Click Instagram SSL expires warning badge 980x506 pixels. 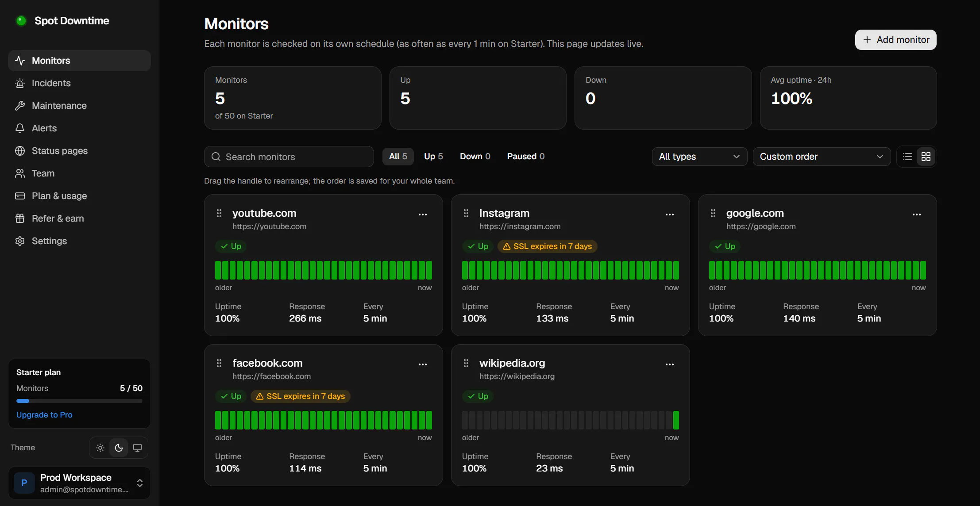click(548, 246)
